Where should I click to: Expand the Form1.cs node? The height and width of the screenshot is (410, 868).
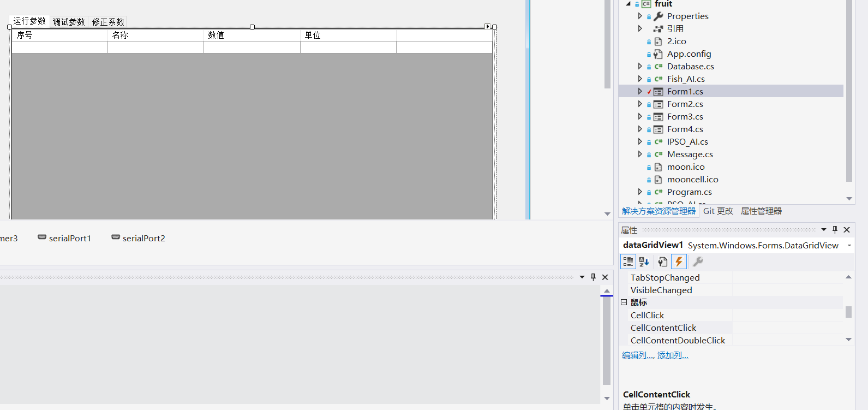pos(640,92)
